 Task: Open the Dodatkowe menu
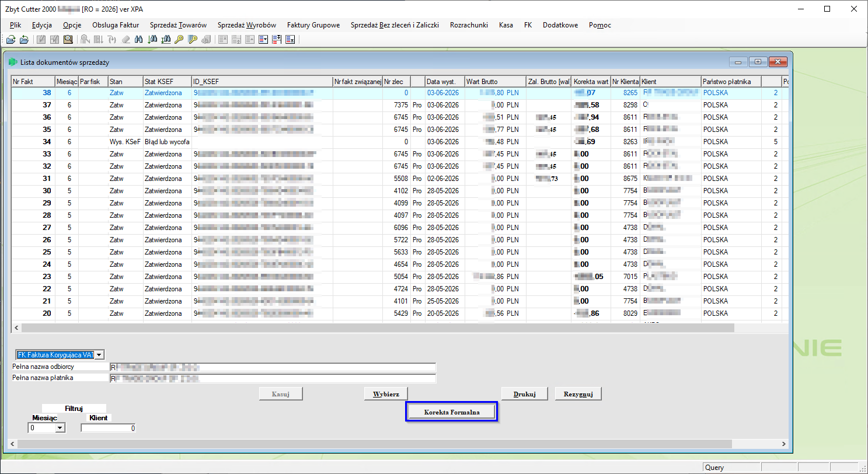tap(560, 25)
